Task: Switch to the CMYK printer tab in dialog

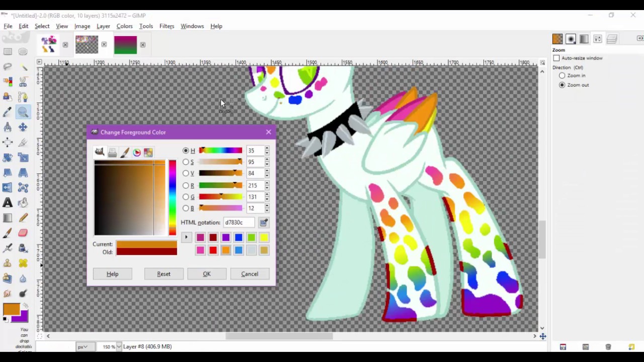Action: 112,152
